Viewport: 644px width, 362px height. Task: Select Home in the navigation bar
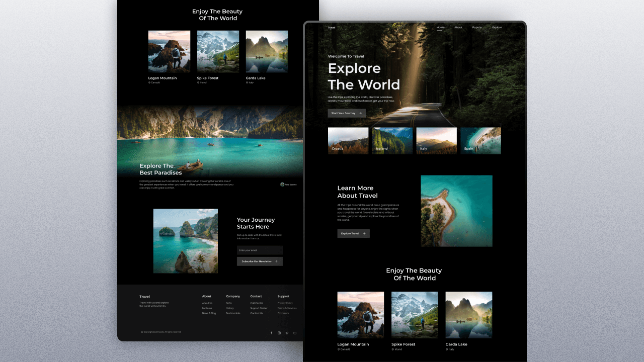440,27
